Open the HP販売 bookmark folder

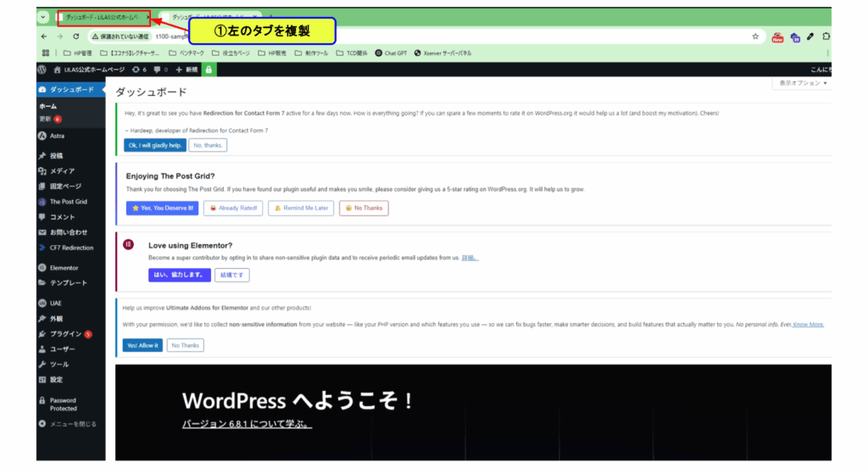pyautogui.click(x=272, y=53)
